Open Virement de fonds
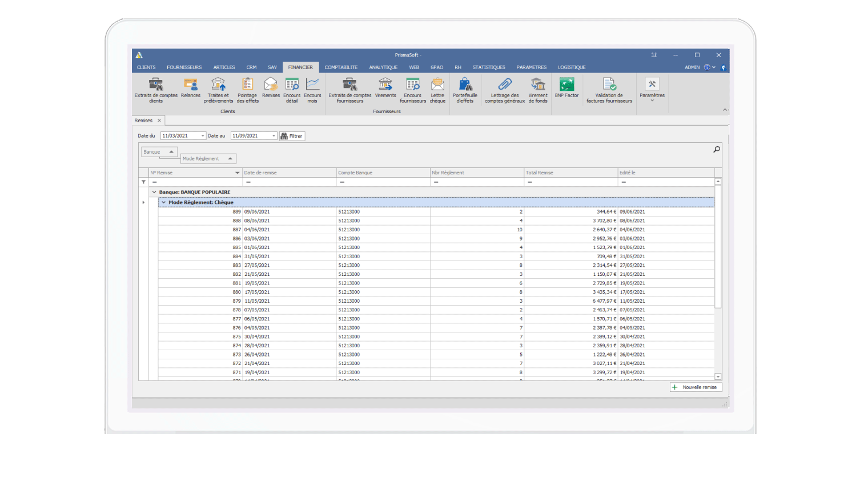Screen dimensions: 868x481 (538, 90)
